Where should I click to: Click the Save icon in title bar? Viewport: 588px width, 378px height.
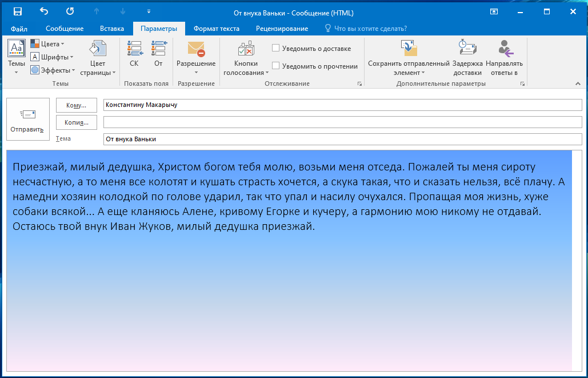pos(18,11)
